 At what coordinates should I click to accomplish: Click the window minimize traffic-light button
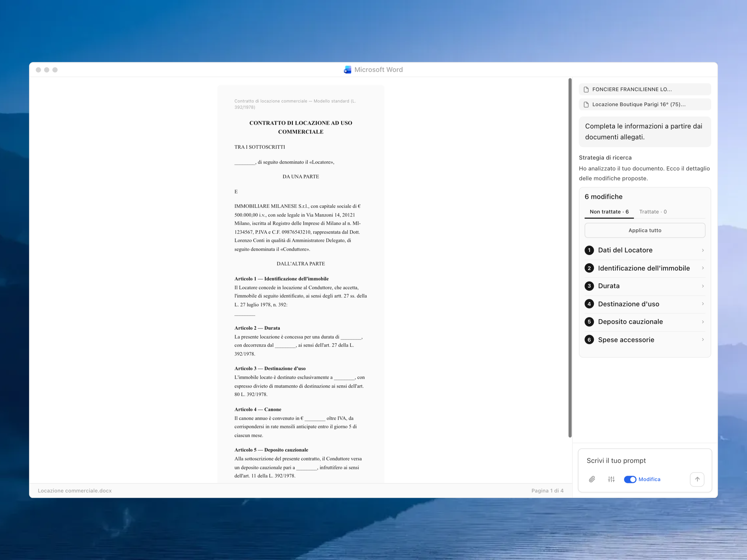click(x=47, y=70)
